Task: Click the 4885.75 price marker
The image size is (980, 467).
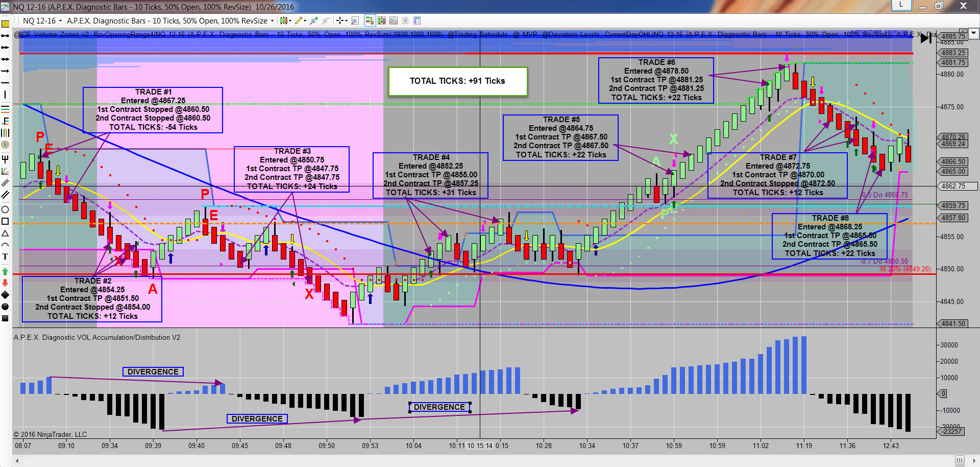Action: pos(953,36)
